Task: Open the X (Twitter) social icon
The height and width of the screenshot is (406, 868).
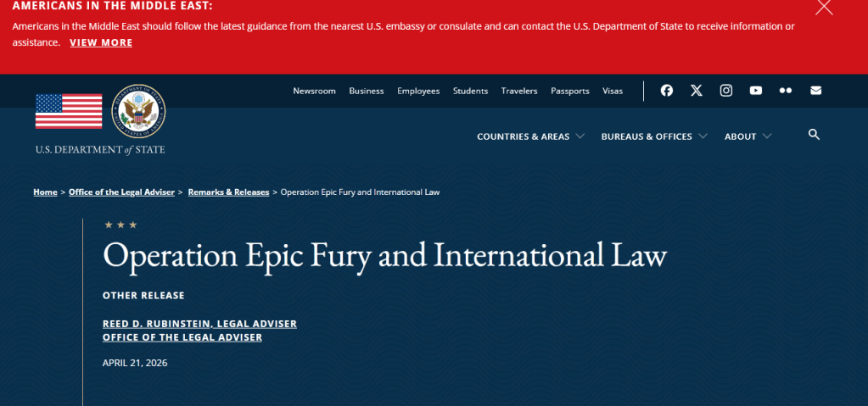Action: pos(697,91)
